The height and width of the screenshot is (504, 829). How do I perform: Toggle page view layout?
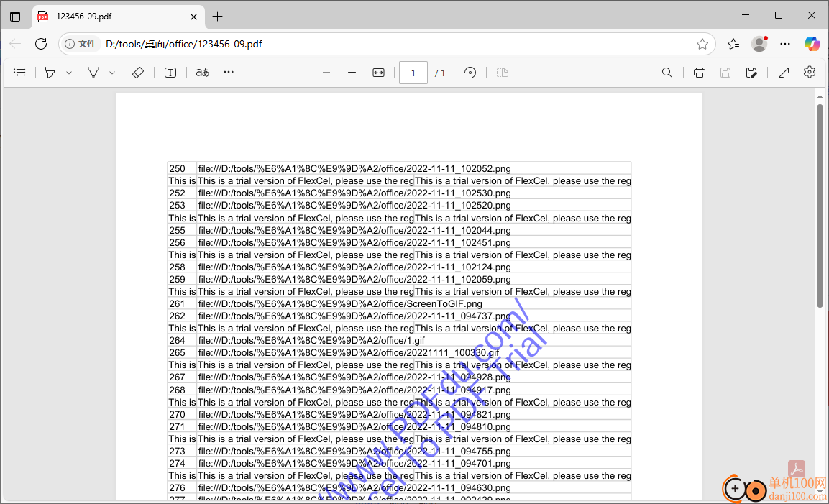(x=503, y=73)
